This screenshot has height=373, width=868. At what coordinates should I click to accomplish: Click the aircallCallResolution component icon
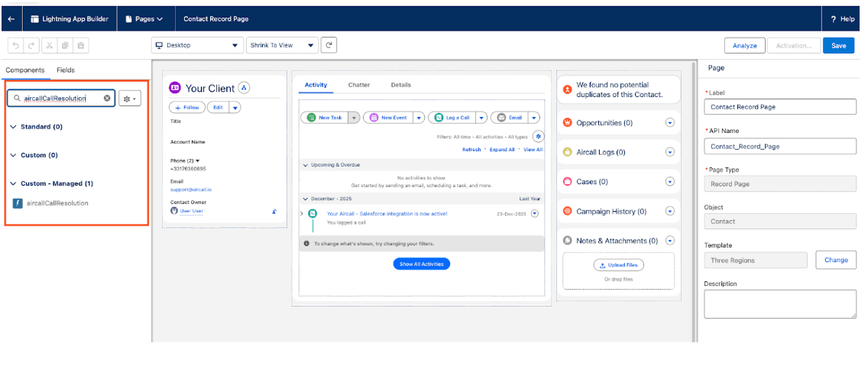click(18, 203)
